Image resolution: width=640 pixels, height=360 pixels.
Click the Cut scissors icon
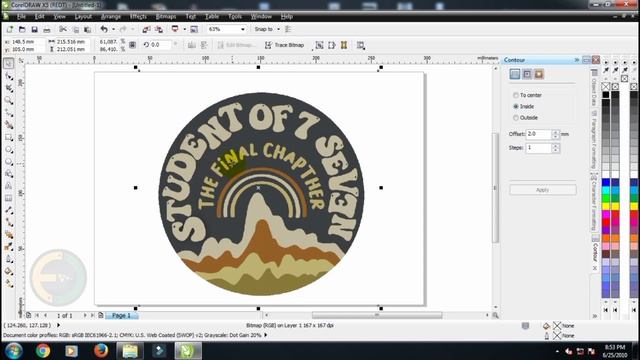63,29
